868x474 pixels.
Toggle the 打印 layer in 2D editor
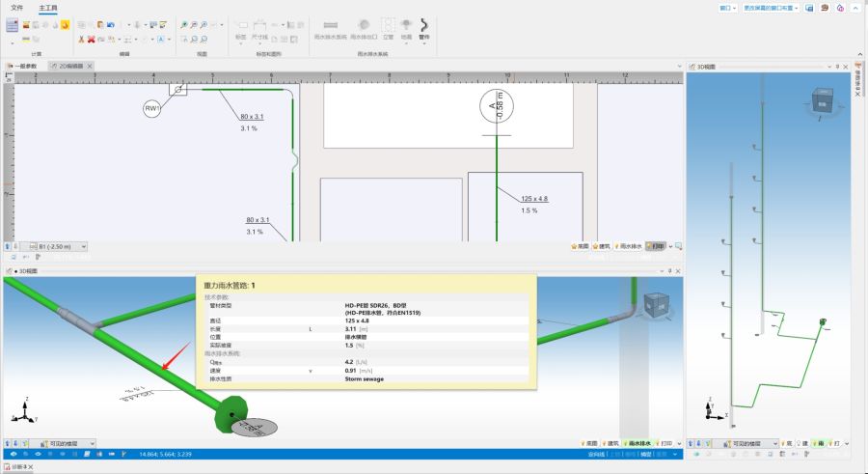point(657,246)
